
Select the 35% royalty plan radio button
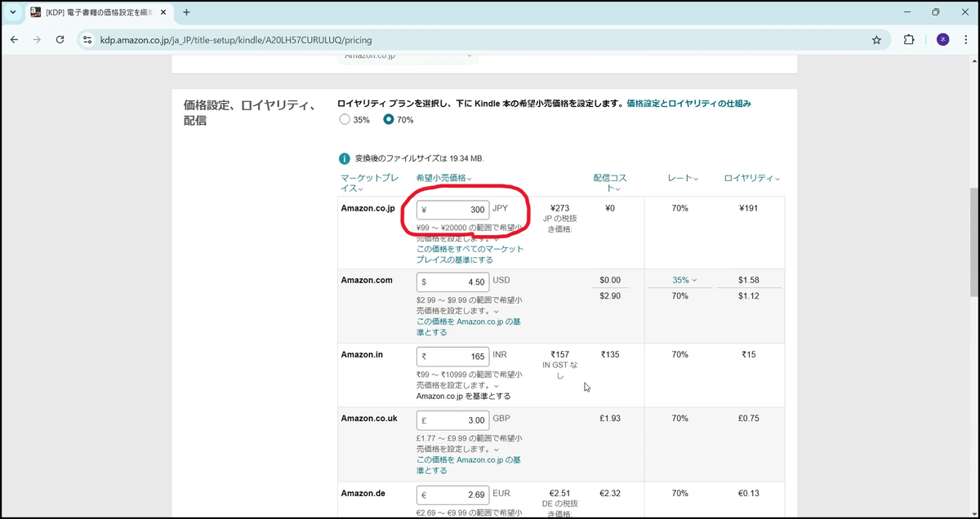344,120
